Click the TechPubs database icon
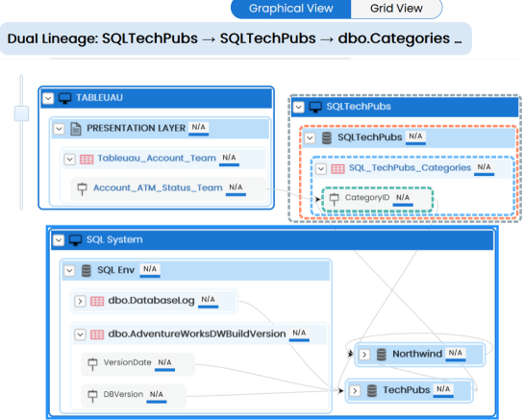 coord(372,390)
